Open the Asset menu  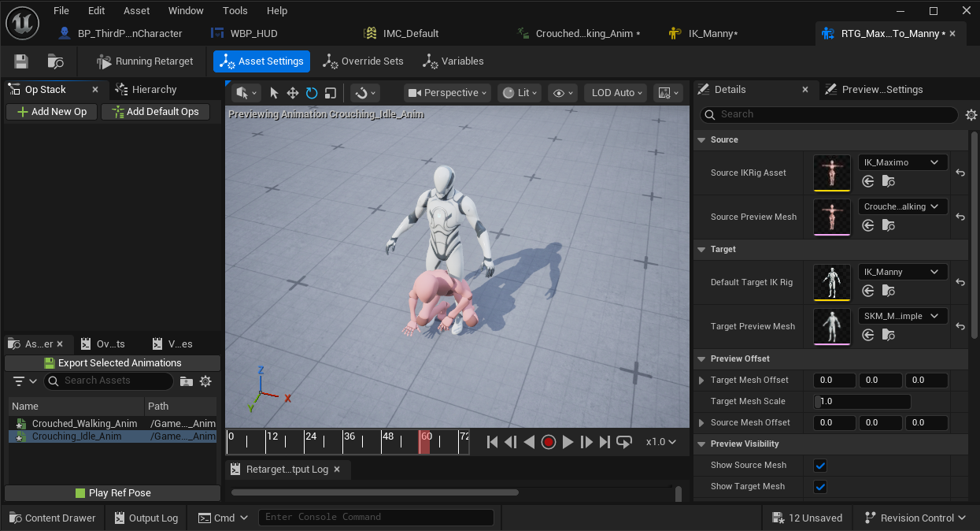137,11
